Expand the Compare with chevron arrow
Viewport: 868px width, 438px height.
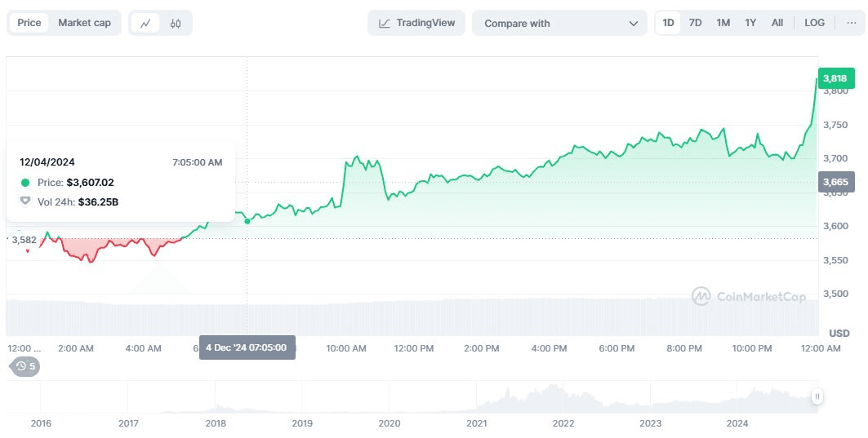click(x=634, y=24)
